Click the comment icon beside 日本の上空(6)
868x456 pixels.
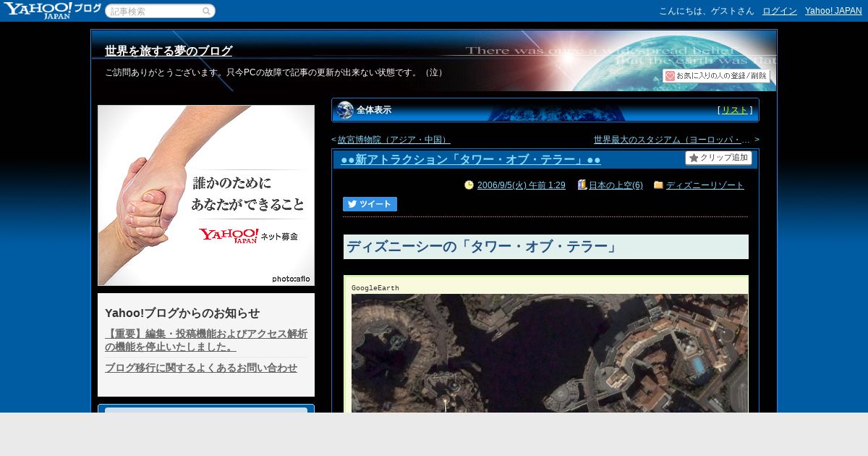pyautogui.click(x=582, y=185)
